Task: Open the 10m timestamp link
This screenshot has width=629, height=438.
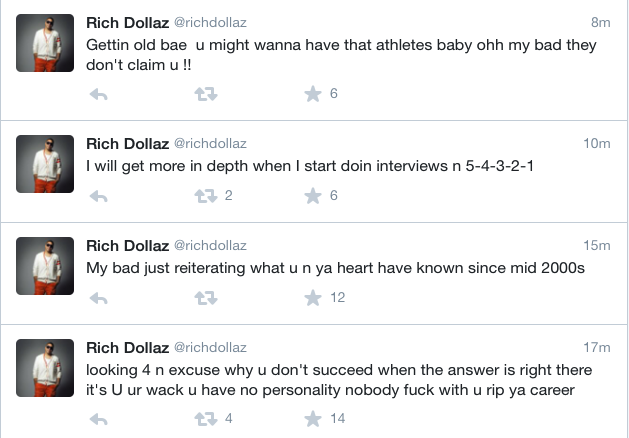Action: pos(597,144)
